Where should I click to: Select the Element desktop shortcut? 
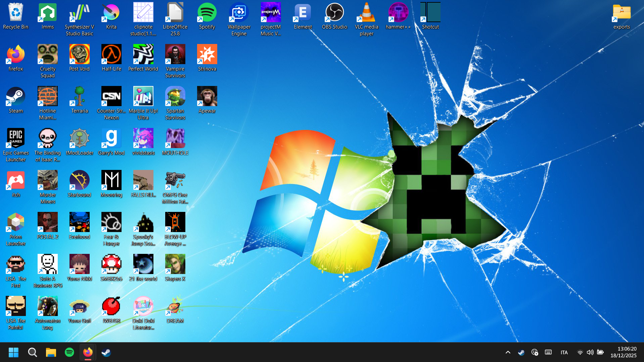(x=303, y=16)
